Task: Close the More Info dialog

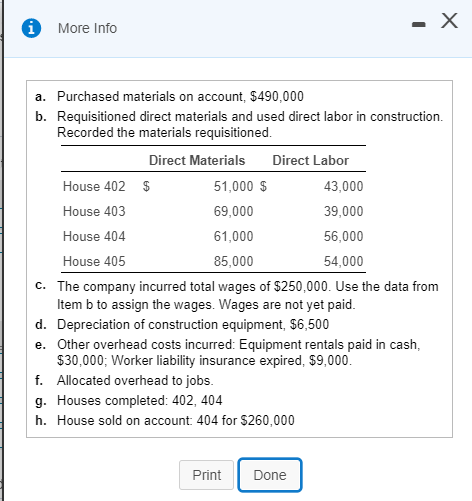Action: pyautogui.click(x=449, y=21)
